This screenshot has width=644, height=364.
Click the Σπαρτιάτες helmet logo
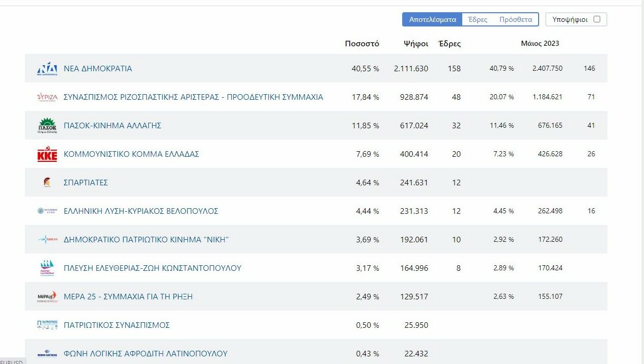(x=47, y=182)
